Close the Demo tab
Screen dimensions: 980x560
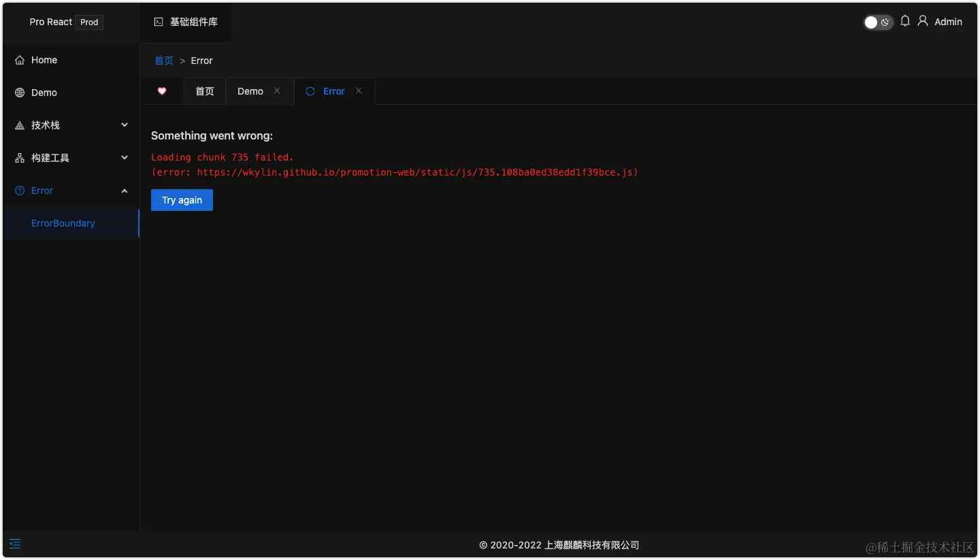tap(277, 90)
